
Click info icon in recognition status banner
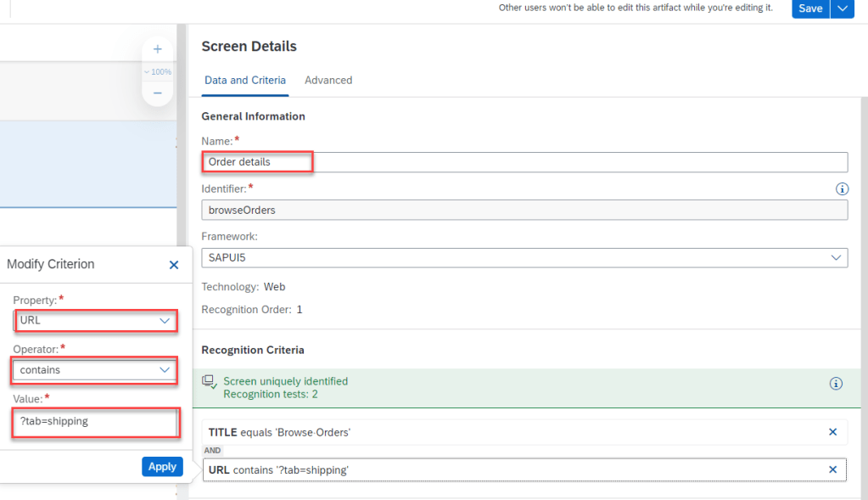pyautogui.click(x=835, y=384)
